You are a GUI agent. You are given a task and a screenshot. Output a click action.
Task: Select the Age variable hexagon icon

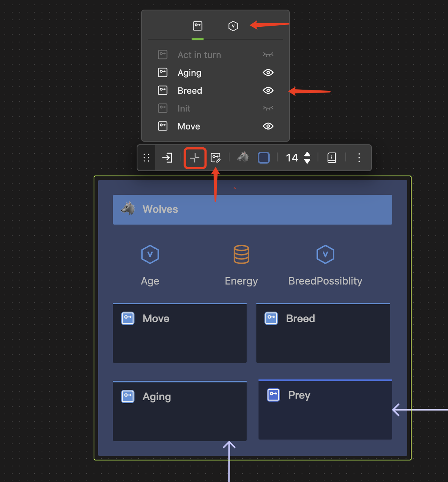(150, 255)
